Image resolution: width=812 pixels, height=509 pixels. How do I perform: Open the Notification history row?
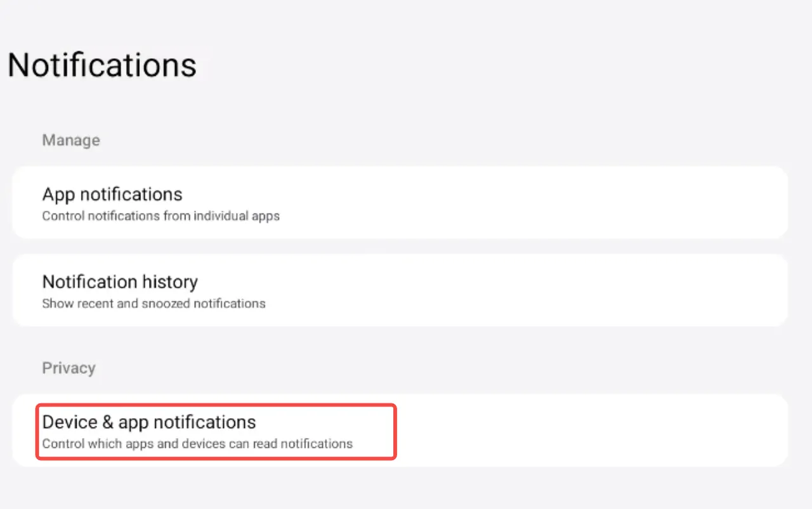400,290
